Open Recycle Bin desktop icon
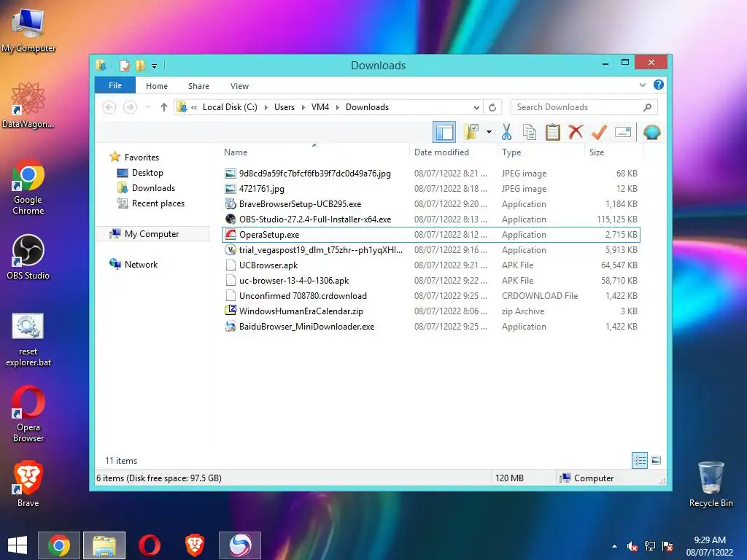This screenshot has width=747, height=560. pos(711,484)
